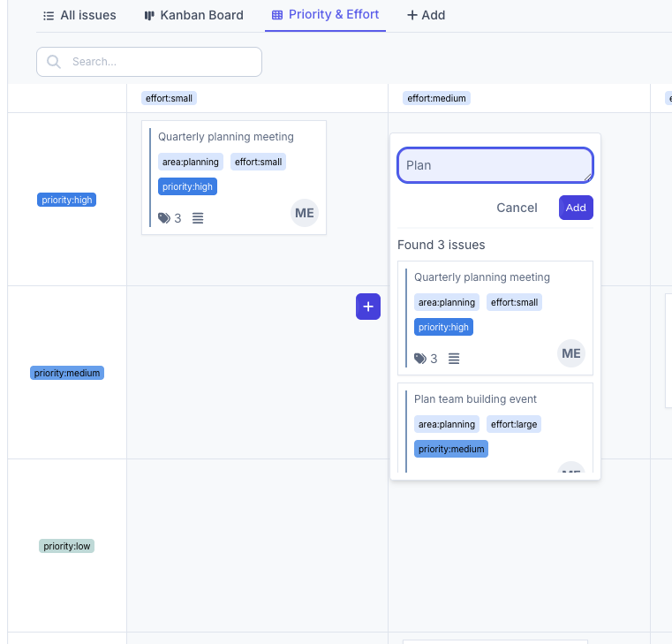Click description lines icon in search result card
This screenshot has height=644, width=672.
click(454, 359)
